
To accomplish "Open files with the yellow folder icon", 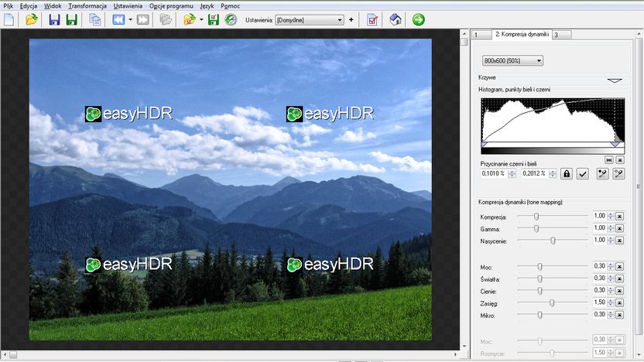I will (31, 19).
